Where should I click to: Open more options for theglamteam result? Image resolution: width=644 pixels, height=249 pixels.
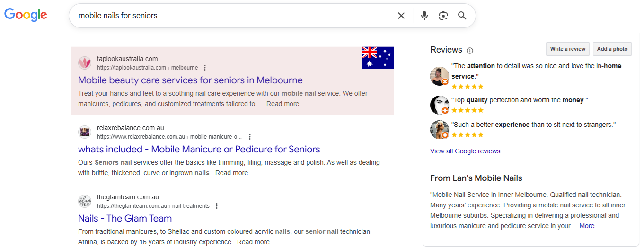(217, 206)
